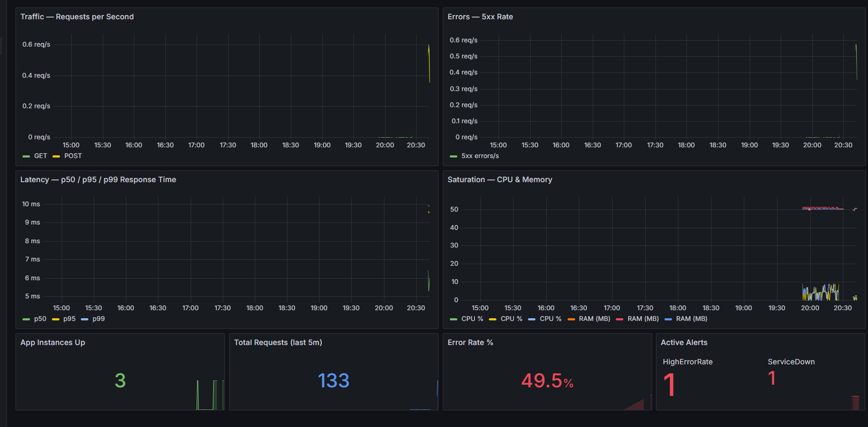Toggle the yellow CPU % legend entry
The width and height of the screenshot is (868, 427).
click(511, 319)
